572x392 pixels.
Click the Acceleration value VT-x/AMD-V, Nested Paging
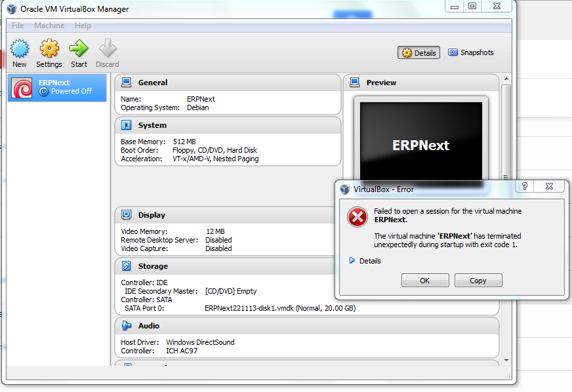tap(216, 159)
